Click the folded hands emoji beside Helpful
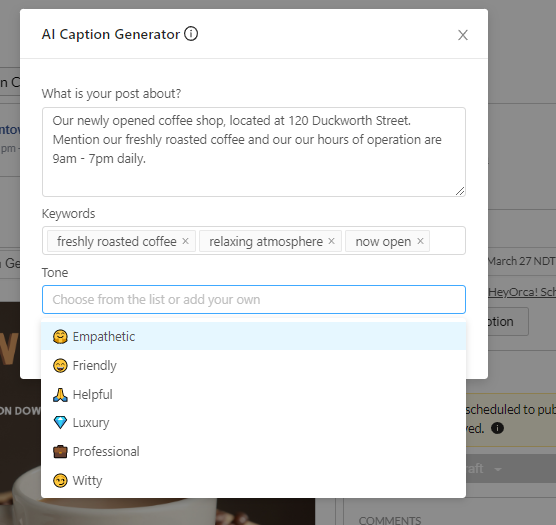This screenshot has width=556, height=525. click(x=60, y=395)
